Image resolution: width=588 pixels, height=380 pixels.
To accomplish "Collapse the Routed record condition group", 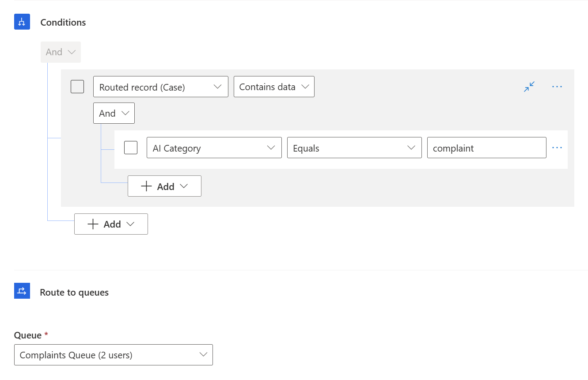I will point(529,87).
